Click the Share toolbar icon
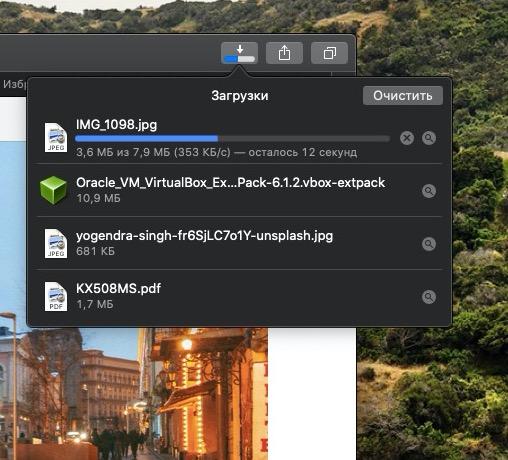 pos(284,53)
